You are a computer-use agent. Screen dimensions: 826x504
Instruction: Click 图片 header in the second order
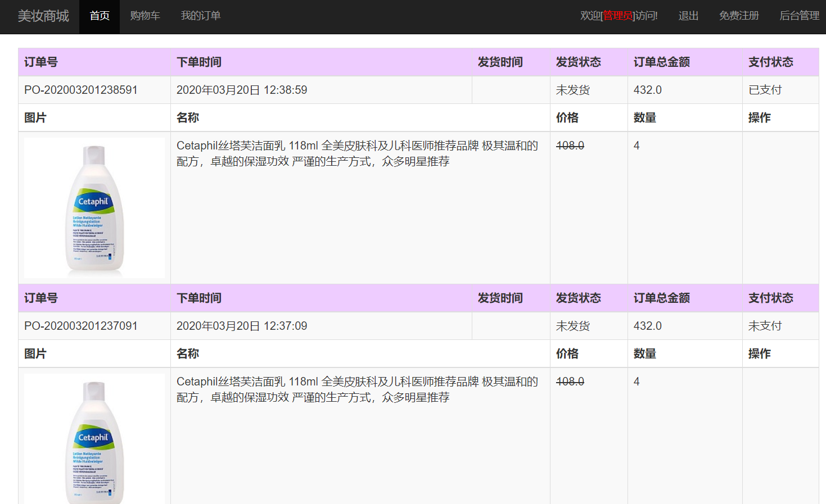pos(35,353)
